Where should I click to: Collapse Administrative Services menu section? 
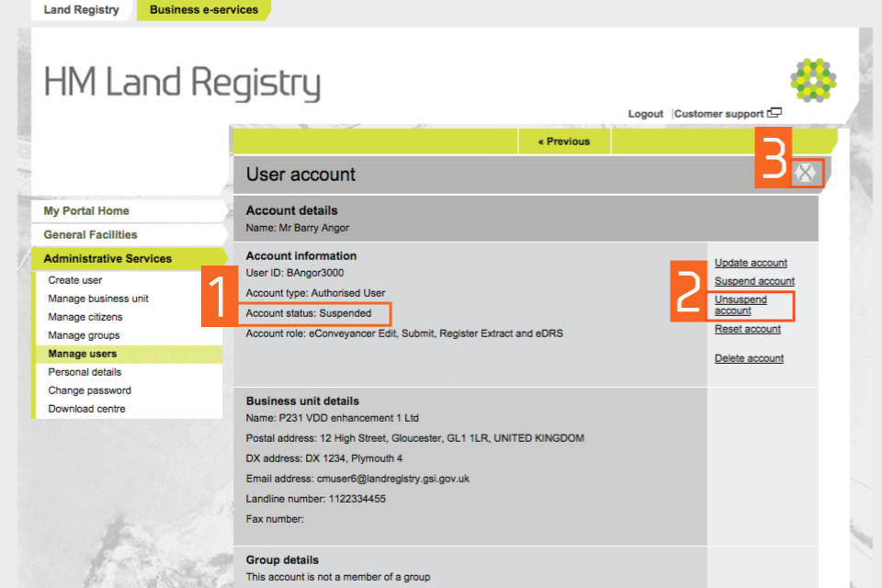[107, 259]
